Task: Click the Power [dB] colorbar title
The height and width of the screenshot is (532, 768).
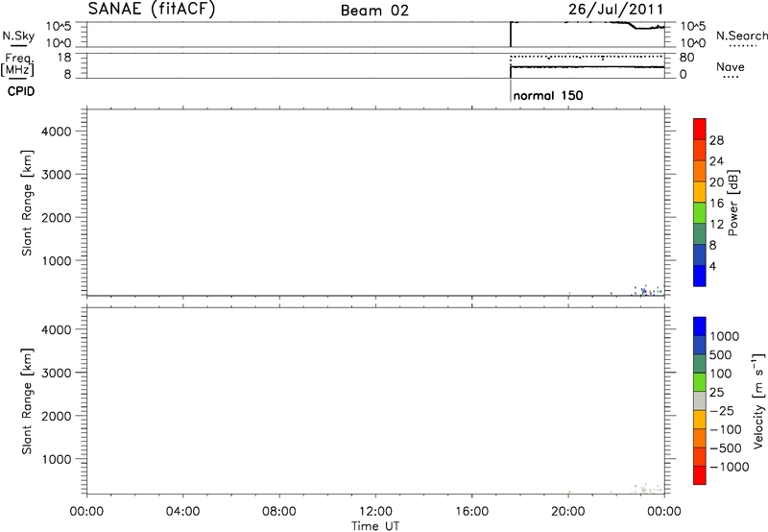Action: tap(732, 203)
